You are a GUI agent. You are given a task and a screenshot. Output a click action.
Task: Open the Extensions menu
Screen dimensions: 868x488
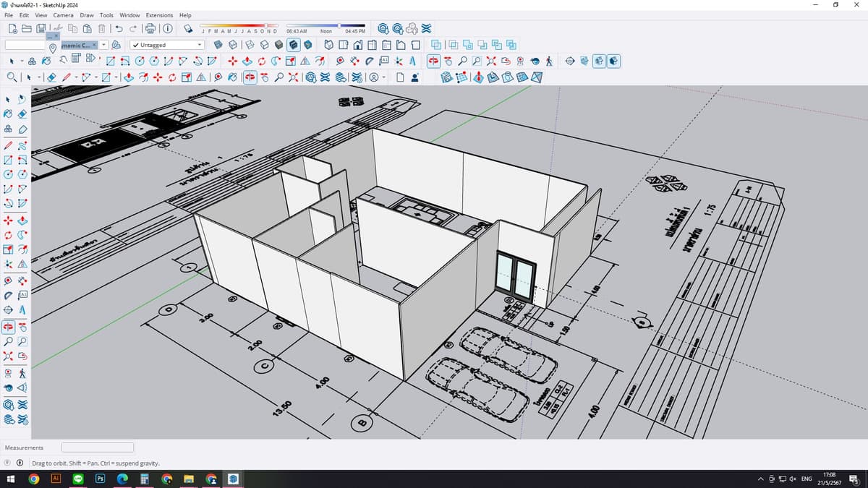point(159,15)
